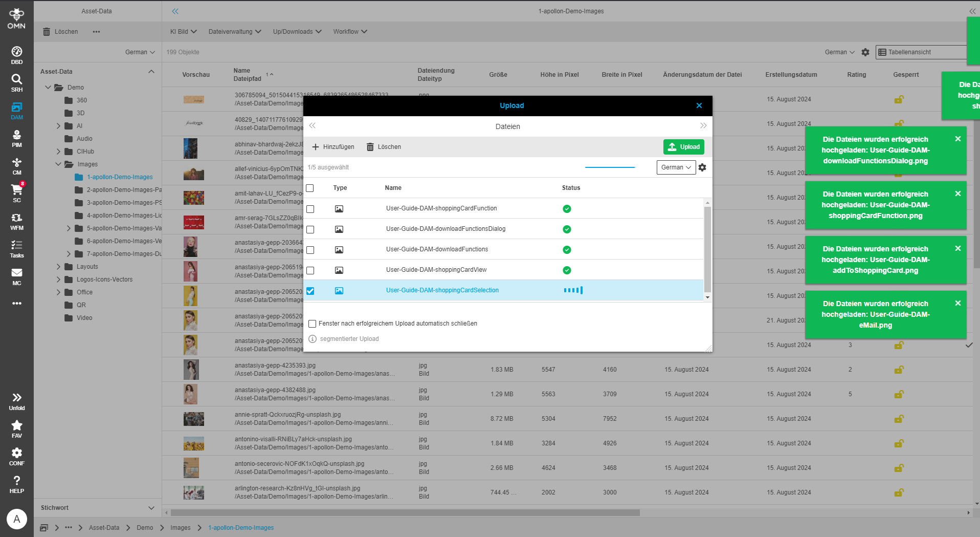Screen dimensions: 980x537
Task: Open the Up/Downloads menu
Action: coord(297,32)
